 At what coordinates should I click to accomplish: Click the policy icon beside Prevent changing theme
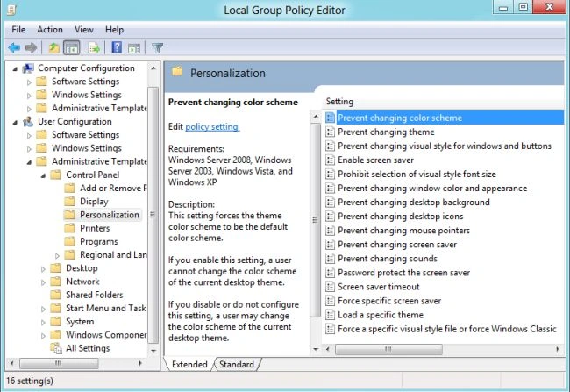(x=330, y=132)
